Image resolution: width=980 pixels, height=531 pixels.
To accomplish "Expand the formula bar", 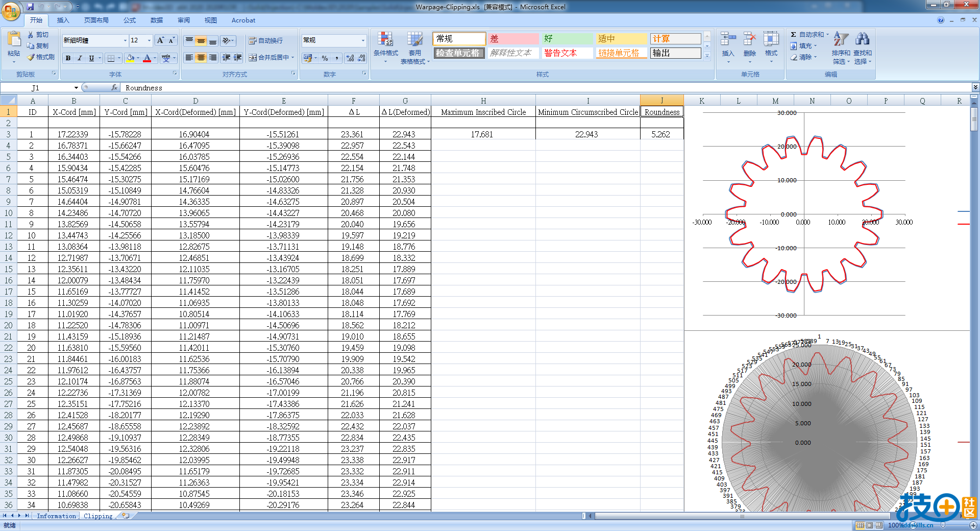I will 975,87.
